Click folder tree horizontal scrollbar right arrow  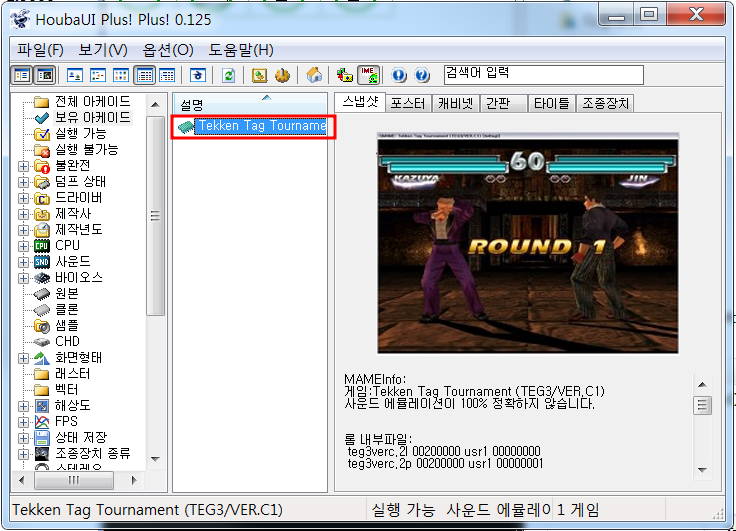coord(134,480)
